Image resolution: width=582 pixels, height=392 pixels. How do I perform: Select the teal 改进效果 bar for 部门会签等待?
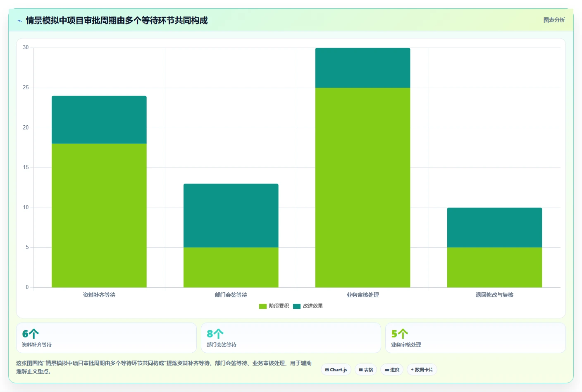pyautogui.click(x=231, y=215)
